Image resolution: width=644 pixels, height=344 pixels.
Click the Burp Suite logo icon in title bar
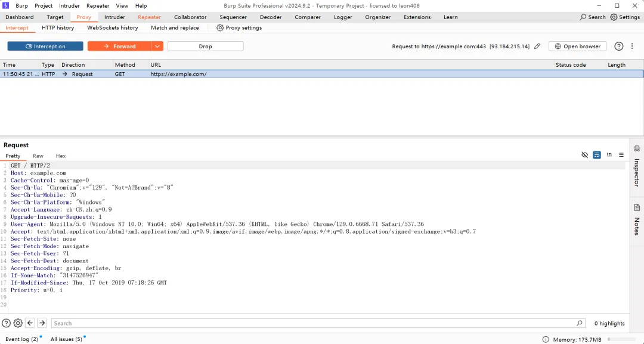[6, 6]
